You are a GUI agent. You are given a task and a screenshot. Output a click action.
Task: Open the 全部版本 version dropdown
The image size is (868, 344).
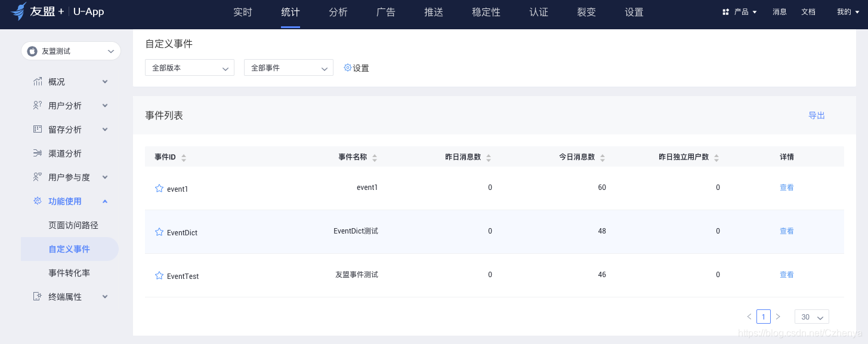point(190,67)
